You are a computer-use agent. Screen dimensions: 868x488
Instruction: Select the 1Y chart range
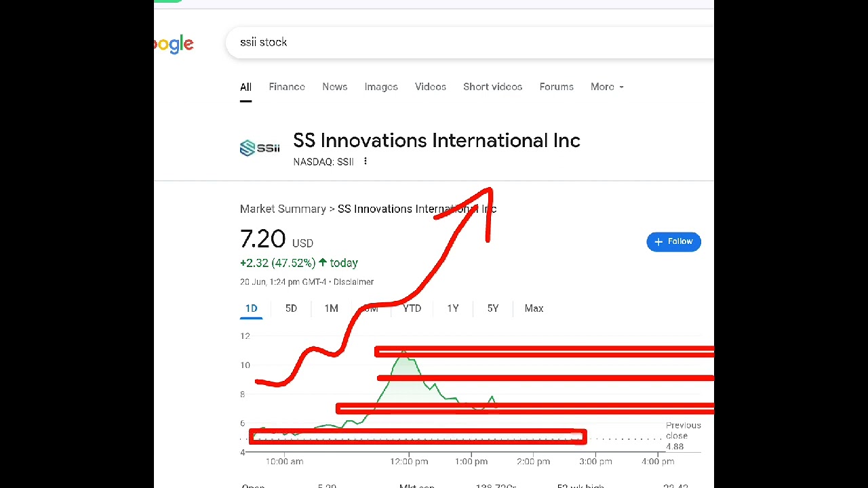coord(453,308)
